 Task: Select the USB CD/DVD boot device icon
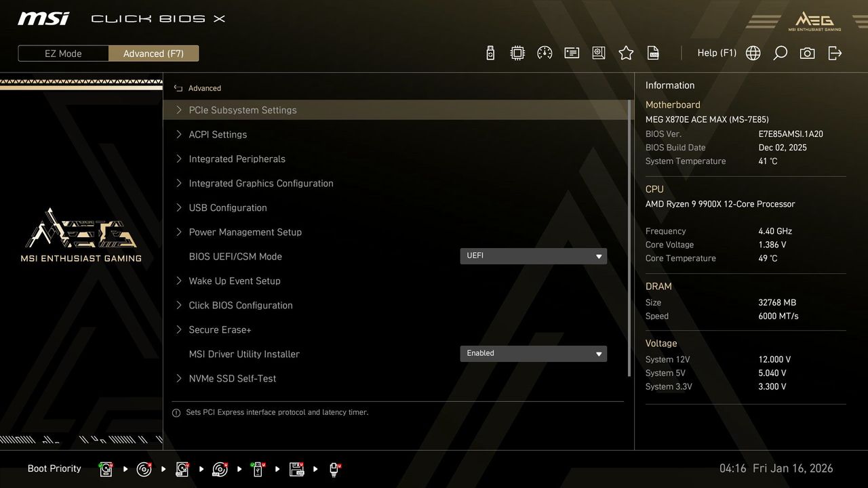pos(220,468)
